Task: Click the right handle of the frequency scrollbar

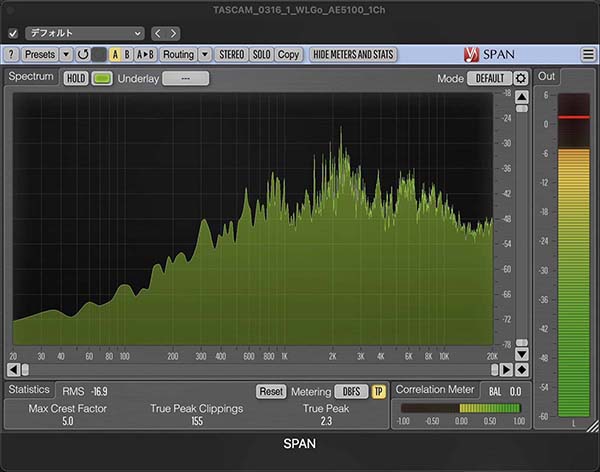Action: pyautogui.click(x=495, y=370)
